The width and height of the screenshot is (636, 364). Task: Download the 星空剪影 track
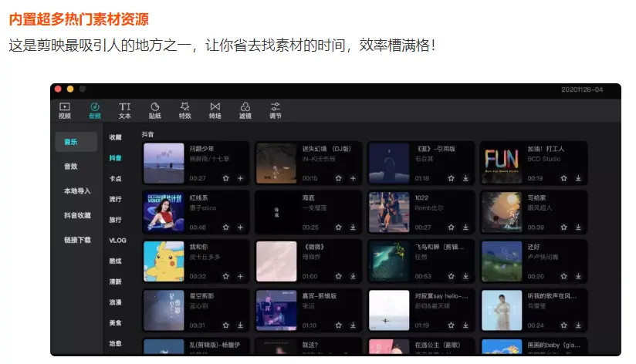[240, 325]
